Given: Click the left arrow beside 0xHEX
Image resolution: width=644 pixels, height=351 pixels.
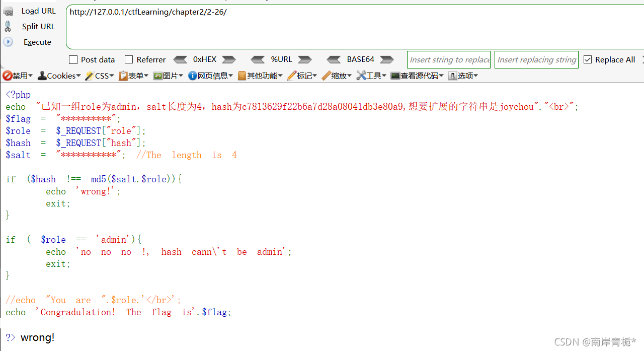Looking at the screenshot, I should 180,59.
